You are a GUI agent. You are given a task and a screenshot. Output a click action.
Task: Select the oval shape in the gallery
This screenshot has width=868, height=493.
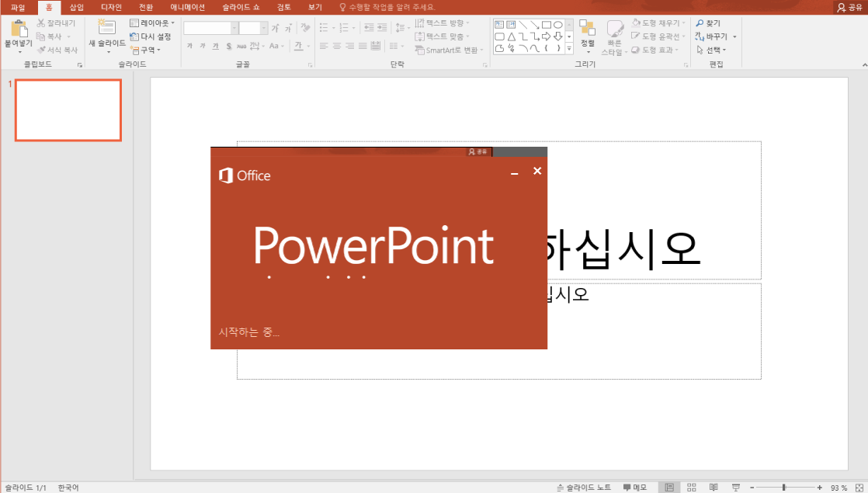558,25
